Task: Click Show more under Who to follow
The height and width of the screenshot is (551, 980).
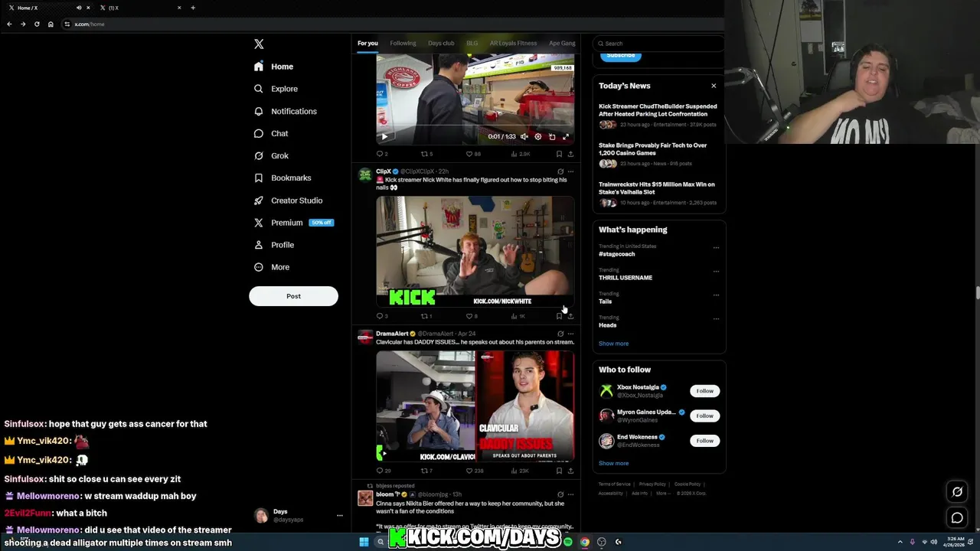Action: [613, 463]
